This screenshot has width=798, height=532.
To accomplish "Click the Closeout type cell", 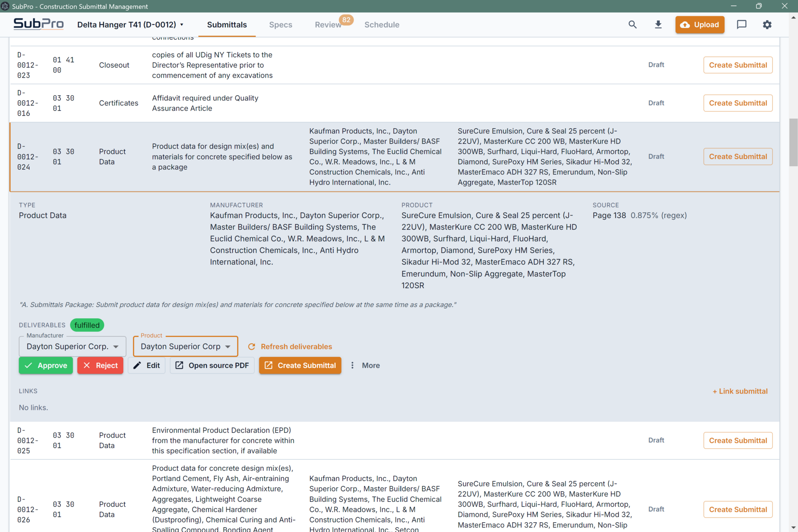I will pos(114,65).
